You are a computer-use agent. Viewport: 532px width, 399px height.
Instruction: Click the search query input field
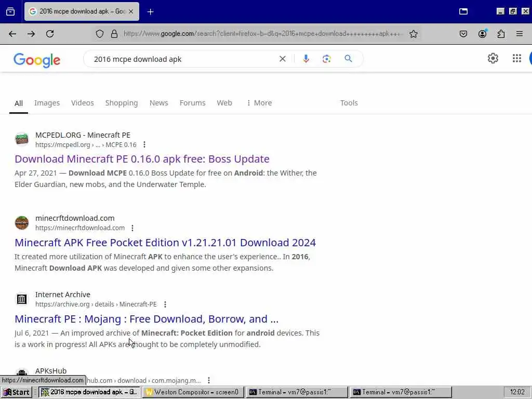[183, 59]
